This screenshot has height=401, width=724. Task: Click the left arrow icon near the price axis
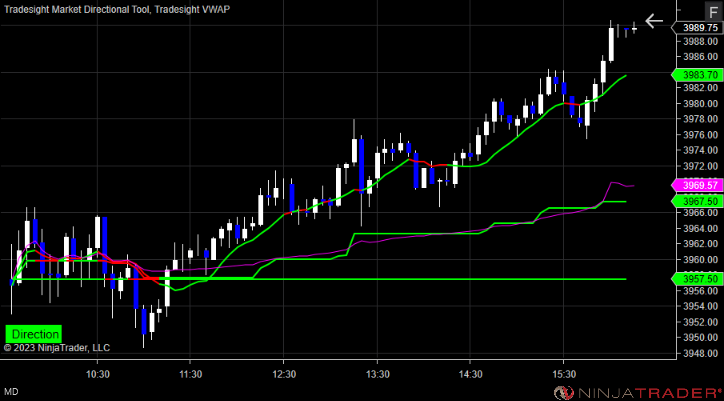point(654,21)
